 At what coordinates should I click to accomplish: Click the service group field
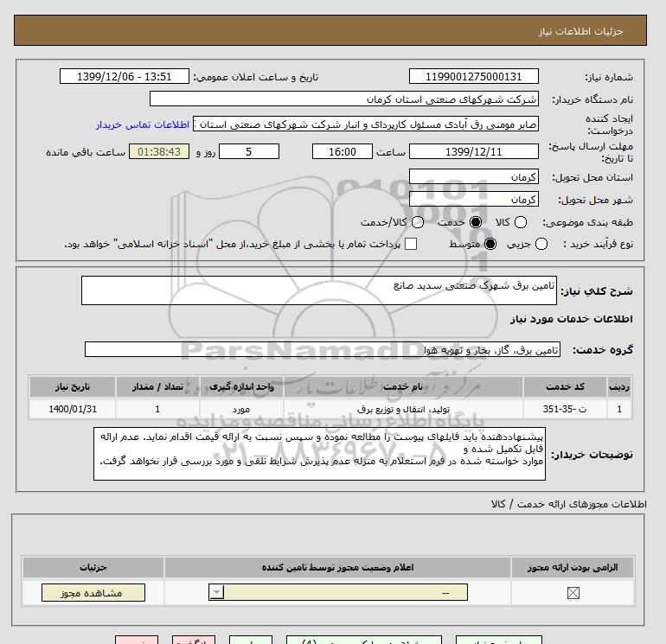[x=323, y=349]
